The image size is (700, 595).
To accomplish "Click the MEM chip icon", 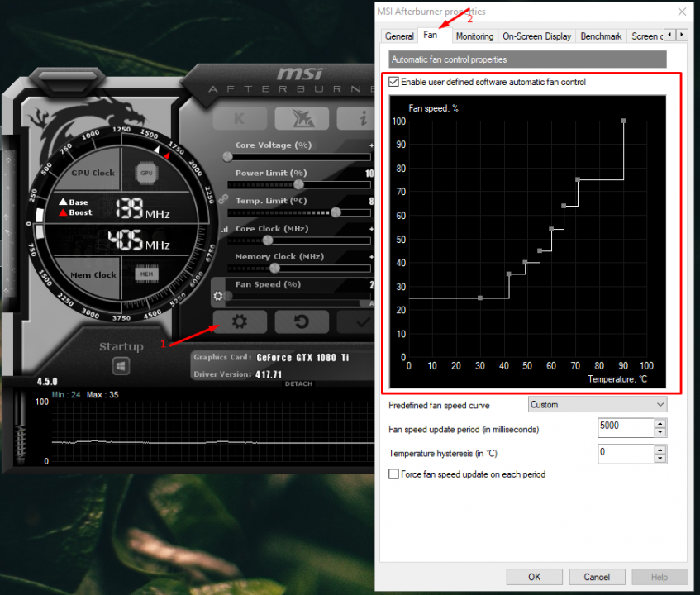I will [x=146, y=274].
